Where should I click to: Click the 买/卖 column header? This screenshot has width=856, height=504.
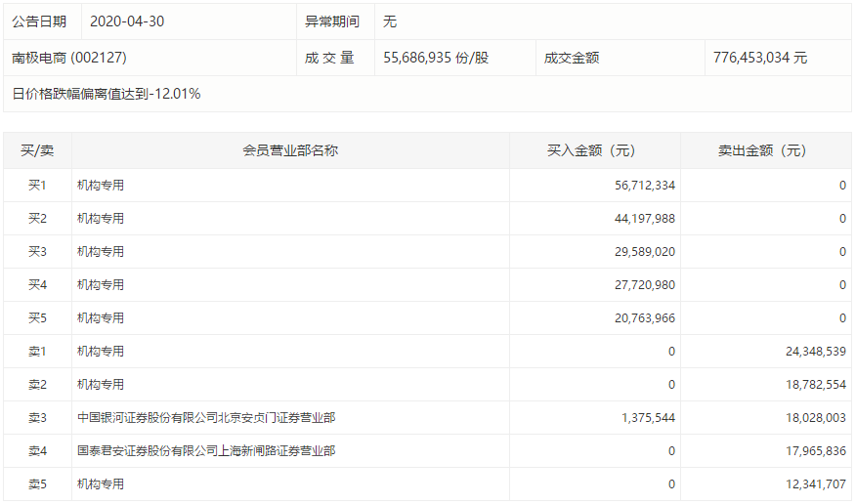click(37, 150)
